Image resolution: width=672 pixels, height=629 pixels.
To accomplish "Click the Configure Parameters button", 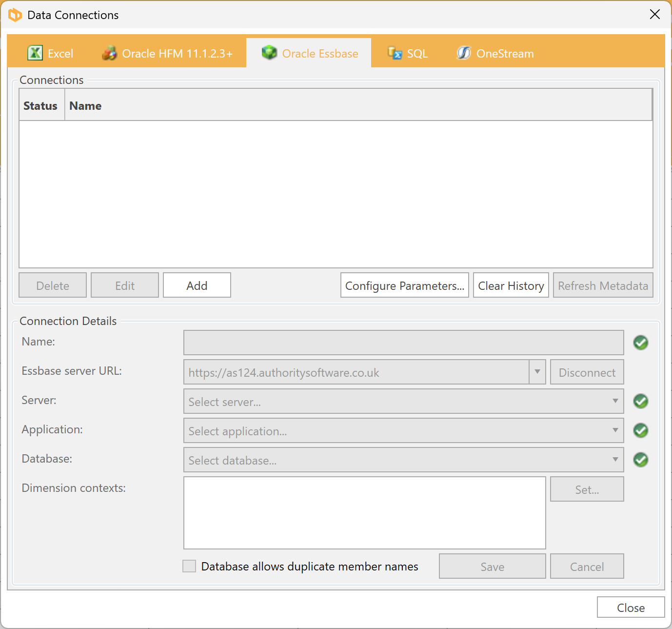I will [x=404, y=285].
